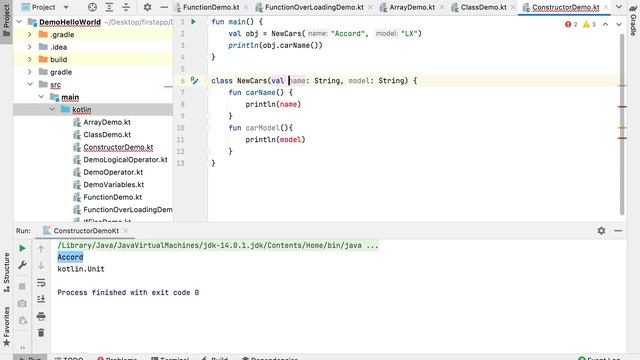The height and width of the screenshot is (360, 640).
Task: Click the up-the-stack-trace arrow
Action: pyautogui.click(x=41, y=249)
